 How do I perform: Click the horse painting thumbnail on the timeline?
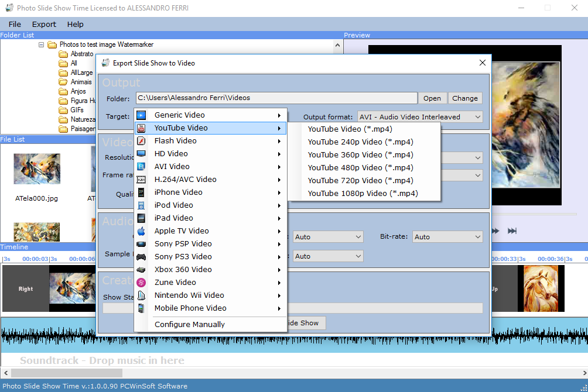541,288
